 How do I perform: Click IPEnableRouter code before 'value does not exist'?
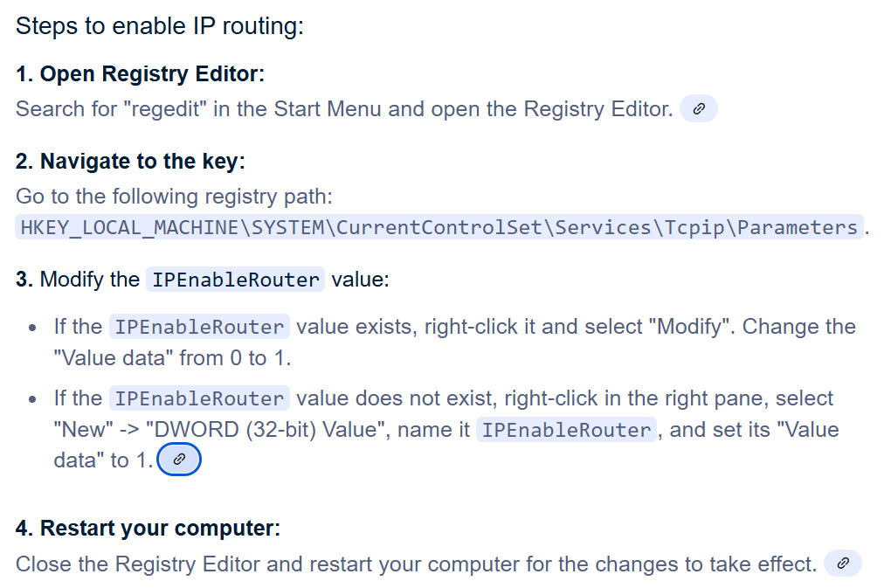tap(199, 398)
